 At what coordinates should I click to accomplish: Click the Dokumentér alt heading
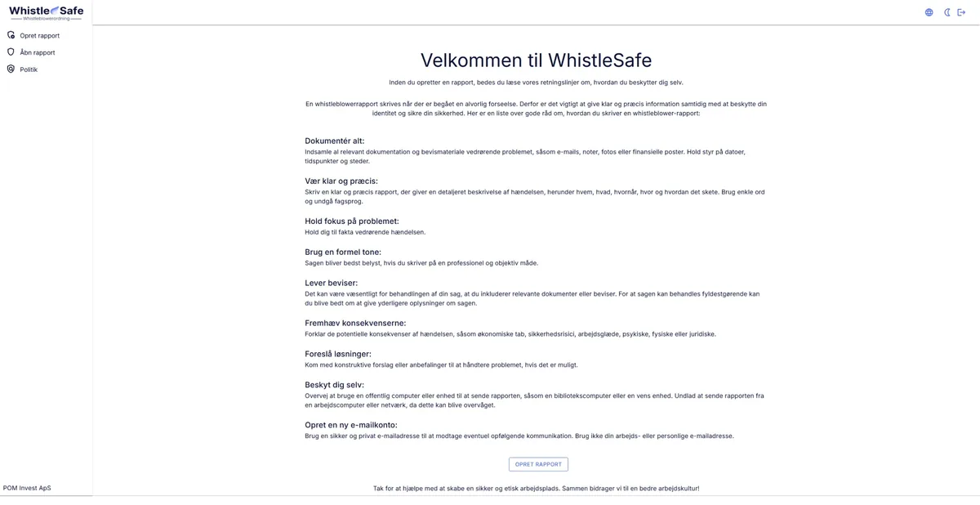coord(335,141)
